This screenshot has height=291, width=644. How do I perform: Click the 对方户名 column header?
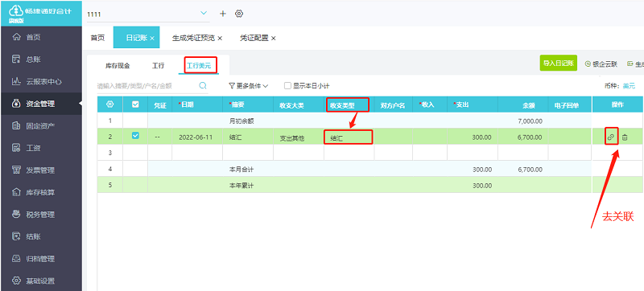pyautogui.click(x=393, y=105)
